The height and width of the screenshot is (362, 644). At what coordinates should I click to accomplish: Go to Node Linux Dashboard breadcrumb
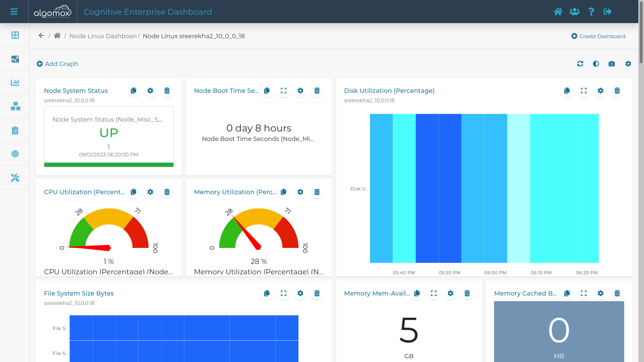coord(102,36)
